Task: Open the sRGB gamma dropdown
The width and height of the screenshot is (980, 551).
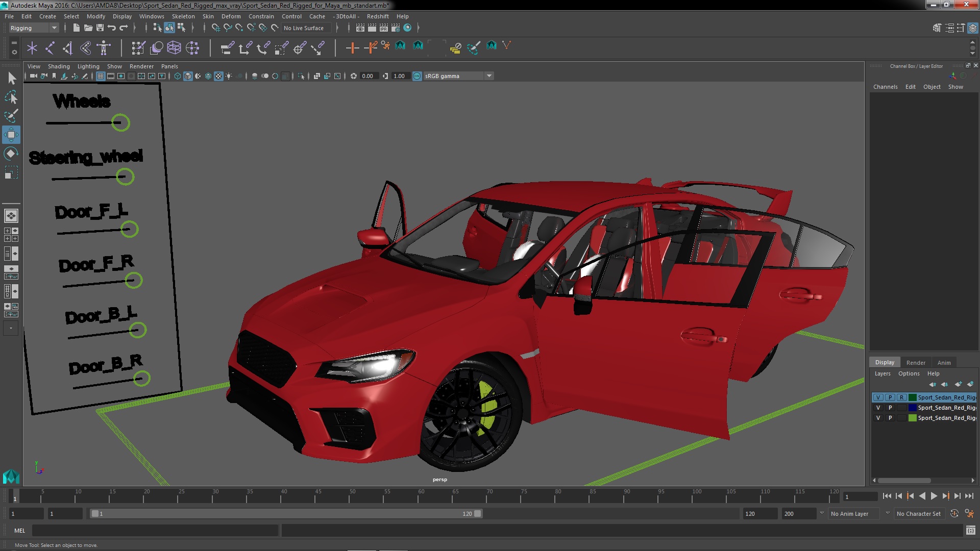Action: tap(489, 76)
